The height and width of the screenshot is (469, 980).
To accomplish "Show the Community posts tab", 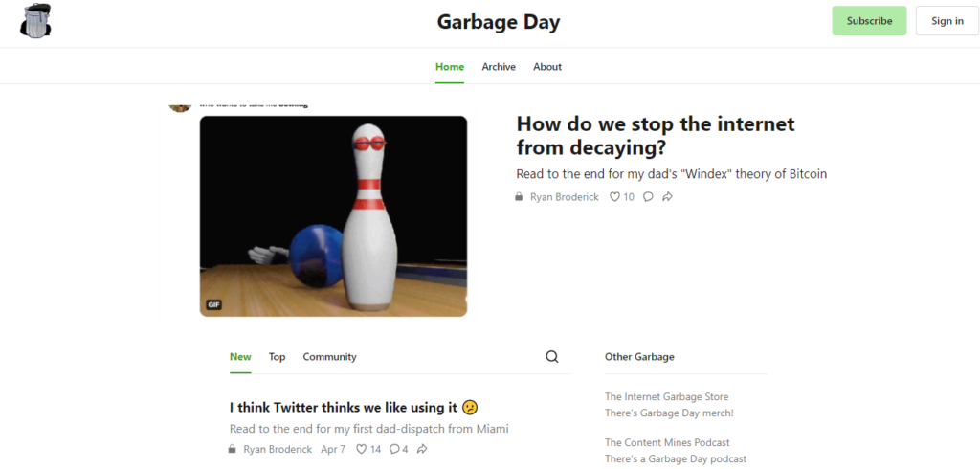I will [329, 357].
